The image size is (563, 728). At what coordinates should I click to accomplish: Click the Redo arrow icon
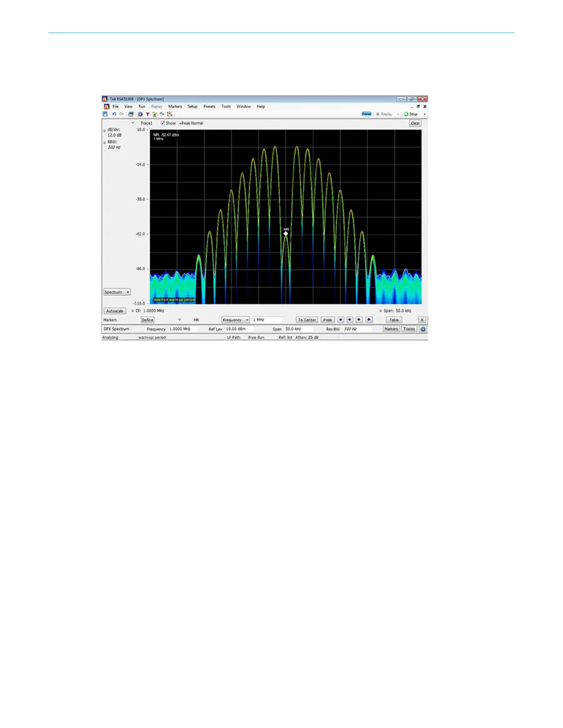pyautogui.click(x=121, y=114)
